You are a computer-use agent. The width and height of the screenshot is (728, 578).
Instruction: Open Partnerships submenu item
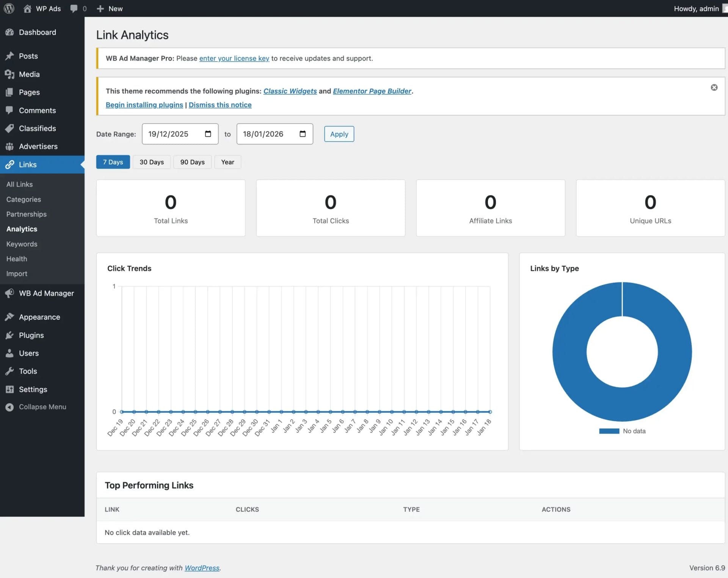26,214
